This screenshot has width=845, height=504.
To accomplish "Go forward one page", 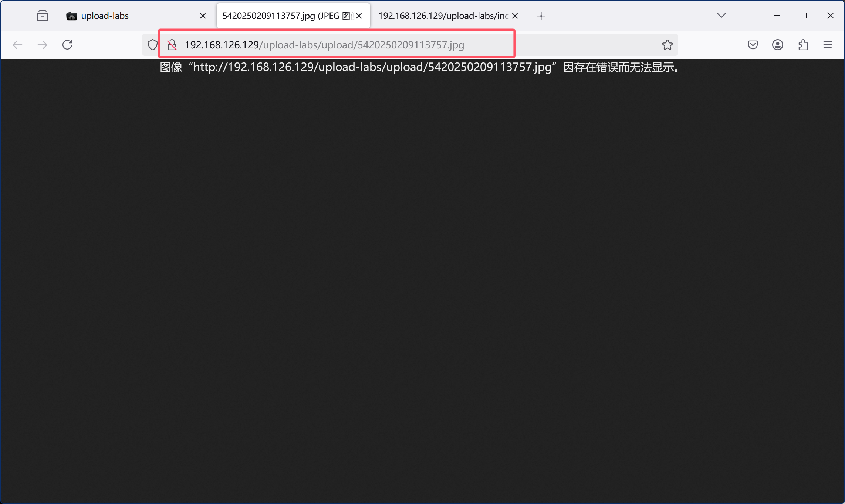I will (x=43, y=45).
